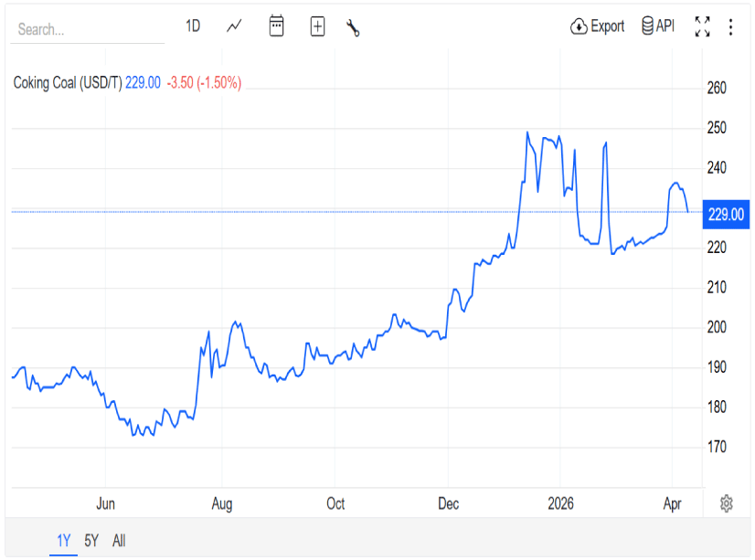The image size is (755, 560).
Task: Click the Export cloud download button
Action: [597, 26]
